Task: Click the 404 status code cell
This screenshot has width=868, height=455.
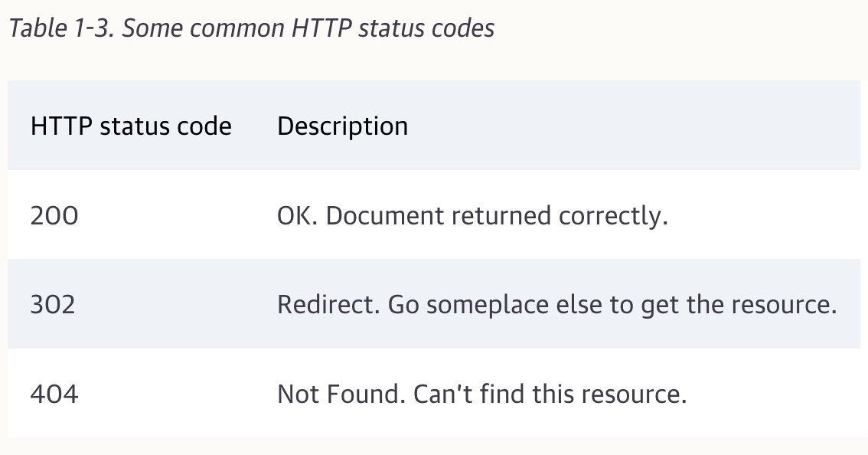Action: click(x=54, y=394)
